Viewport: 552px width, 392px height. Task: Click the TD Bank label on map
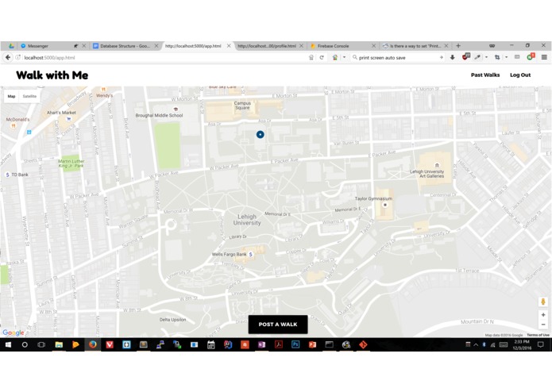(x=20, y=175)
